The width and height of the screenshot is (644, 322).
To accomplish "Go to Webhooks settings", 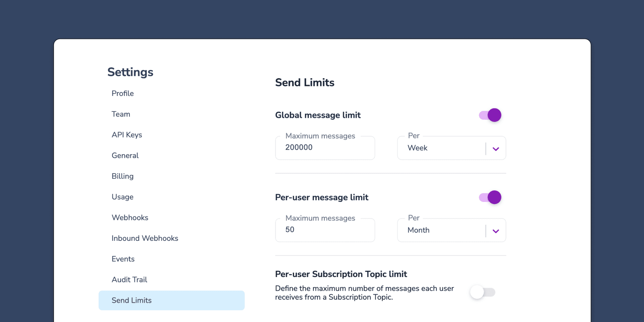I will (x=130, y=217).
